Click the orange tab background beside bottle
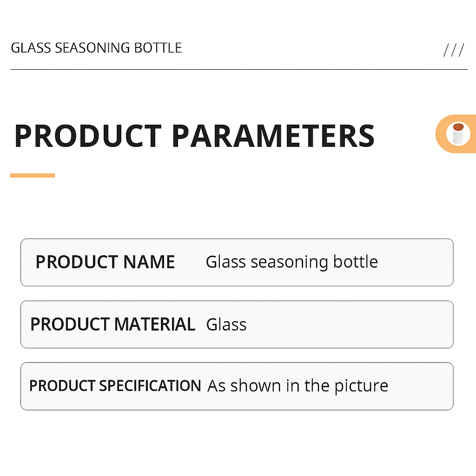 point(441,134)
